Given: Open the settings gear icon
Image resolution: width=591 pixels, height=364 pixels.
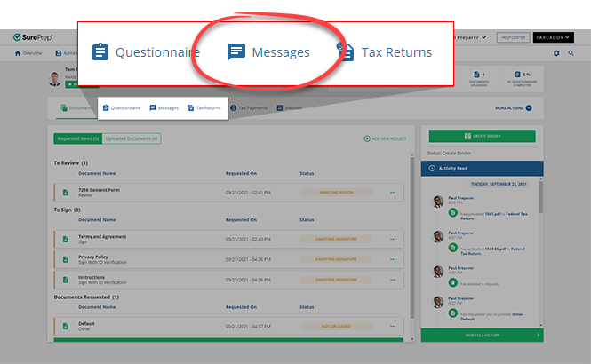Looking at the screenshot, I should click(x=556, y=53).
